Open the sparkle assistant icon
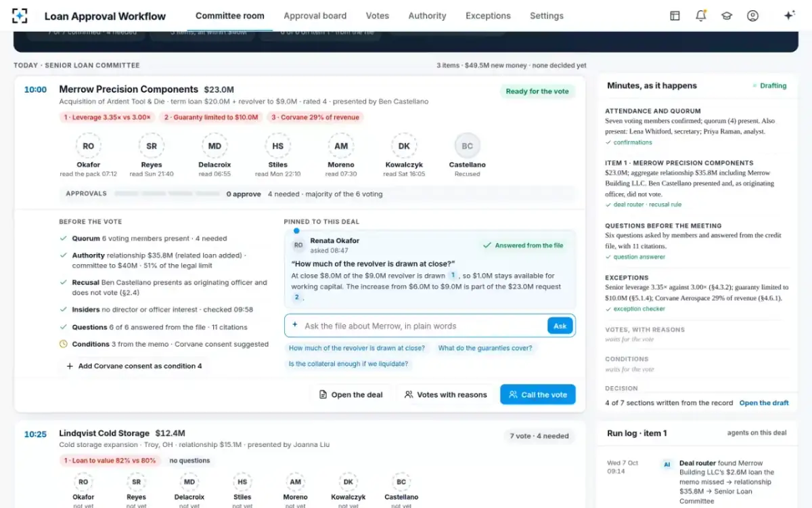The image size is (812, 508). 789,16
